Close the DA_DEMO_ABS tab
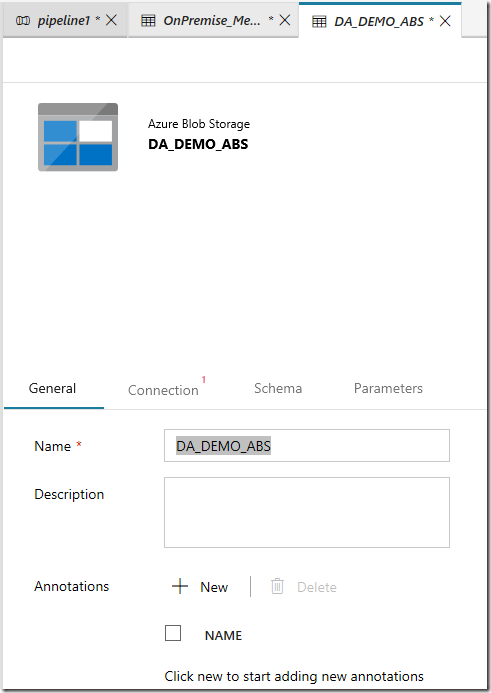The width and height of the screenshot is (491, 693). [445, 21]
